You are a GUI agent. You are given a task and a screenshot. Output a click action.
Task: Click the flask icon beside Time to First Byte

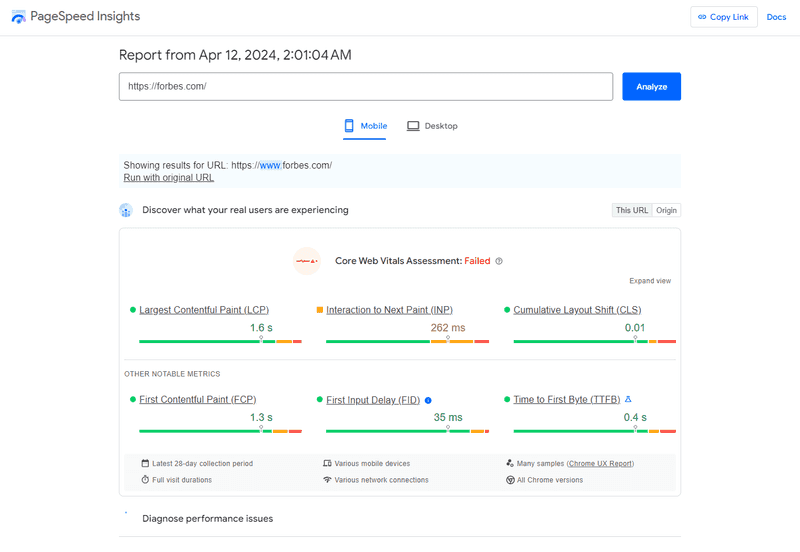coord(628,399)
